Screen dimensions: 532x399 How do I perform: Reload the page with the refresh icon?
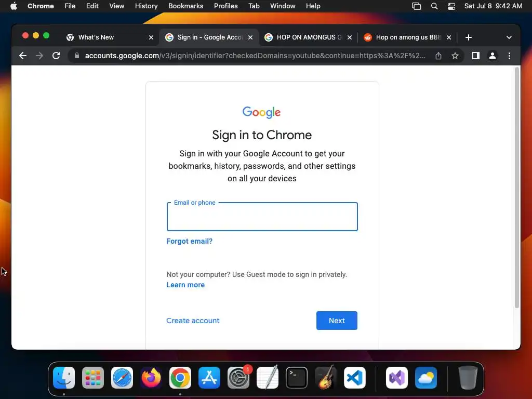56,56
